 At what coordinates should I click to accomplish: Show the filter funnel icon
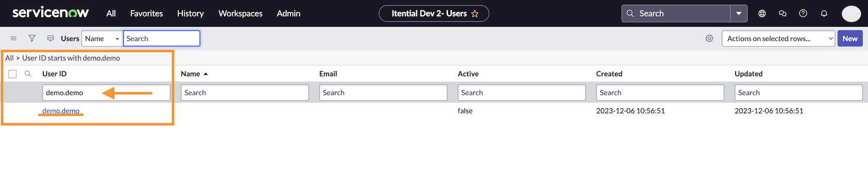32,38
